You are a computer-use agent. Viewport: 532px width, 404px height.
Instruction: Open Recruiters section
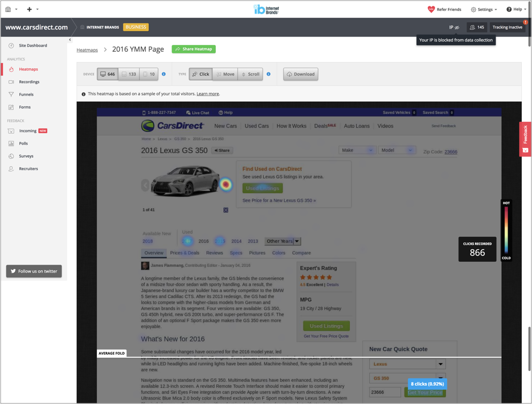pos(28,168)
